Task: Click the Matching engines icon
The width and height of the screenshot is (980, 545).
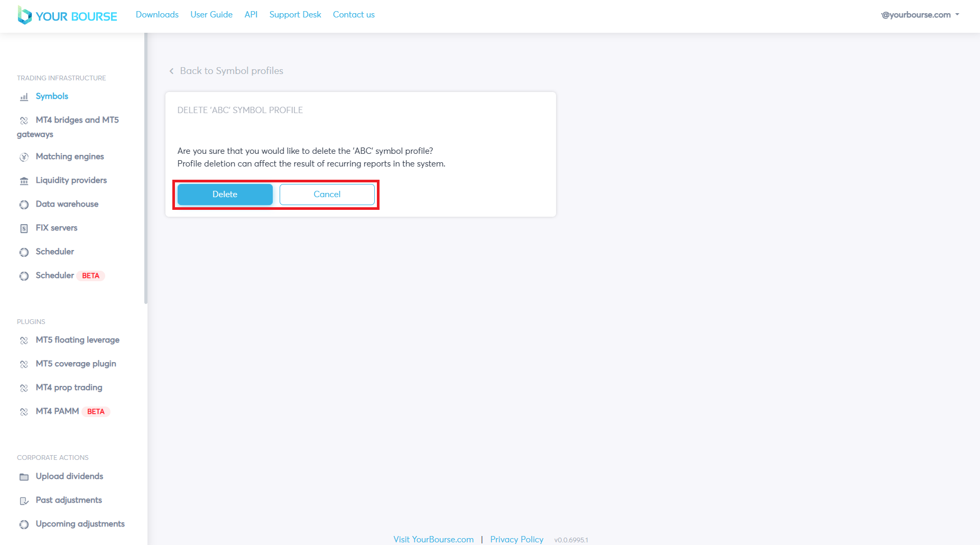Action: pyautogui.click(x=24, y=157)
